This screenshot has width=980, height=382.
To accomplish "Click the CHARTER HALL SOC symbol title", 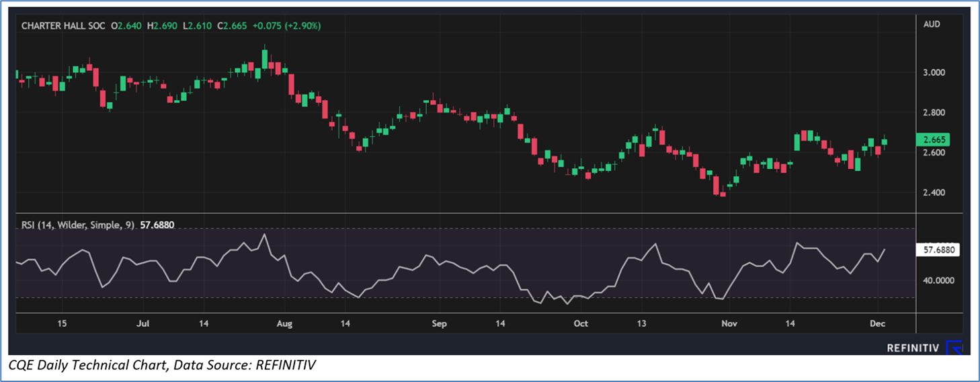I will tap(63, 26).
